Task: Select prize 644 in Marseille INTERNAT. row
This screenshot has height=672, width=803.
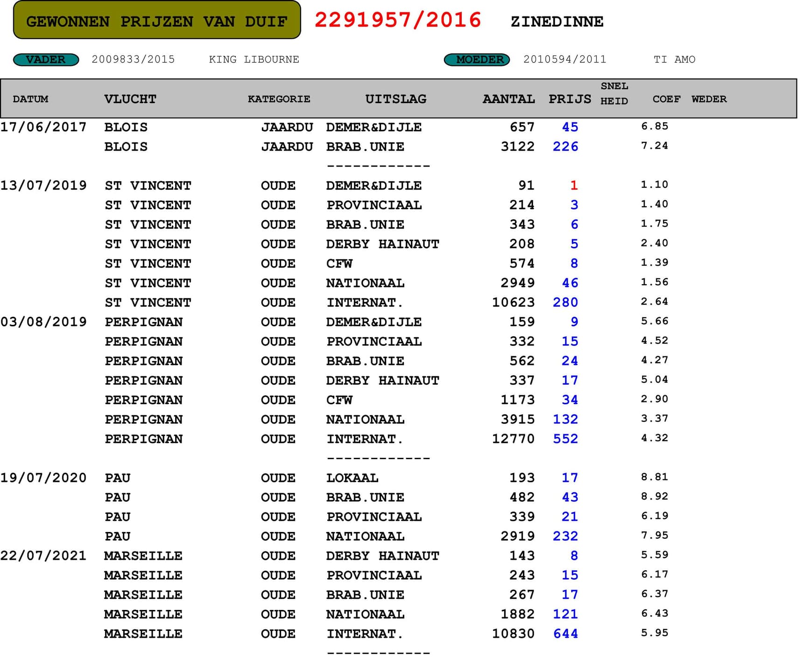Action: click(565, 634)
